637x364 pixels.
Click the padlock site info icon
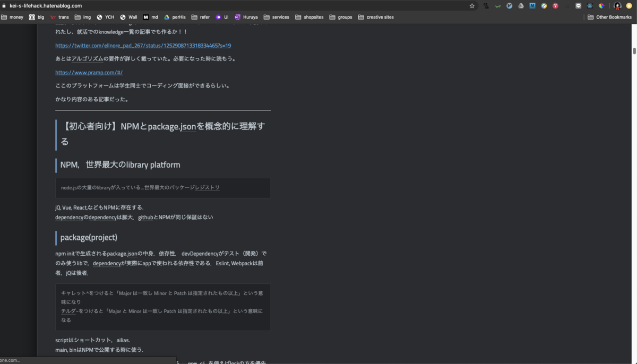pos(4,6)
